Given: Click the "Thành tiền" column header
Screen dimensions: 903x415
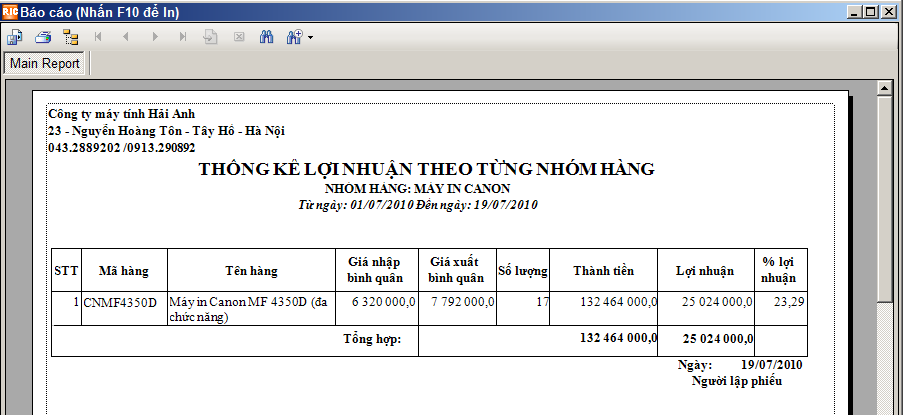Looking at the screenshot, I should point(604,271).
